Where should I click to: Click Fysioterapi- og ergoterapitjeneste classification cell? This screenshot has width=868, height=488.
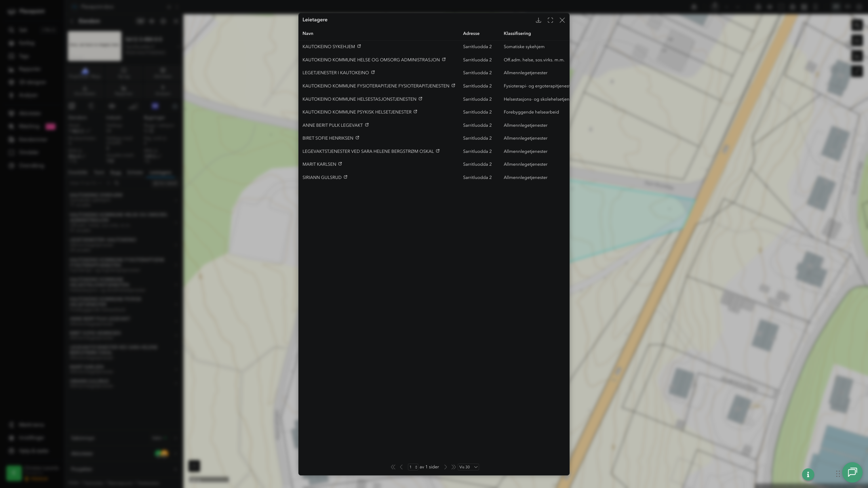(536, 86)
